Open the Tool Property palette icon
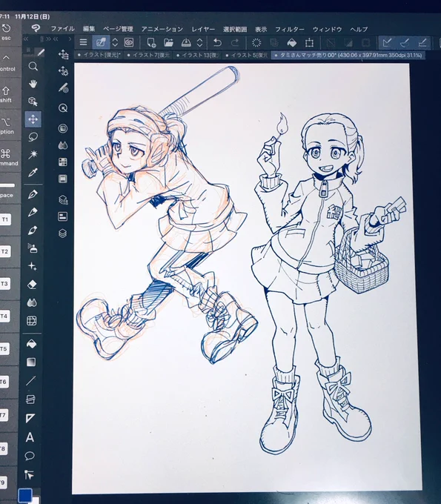The width and height of the screenshot is (441, 504). click(x=63, y=70)
